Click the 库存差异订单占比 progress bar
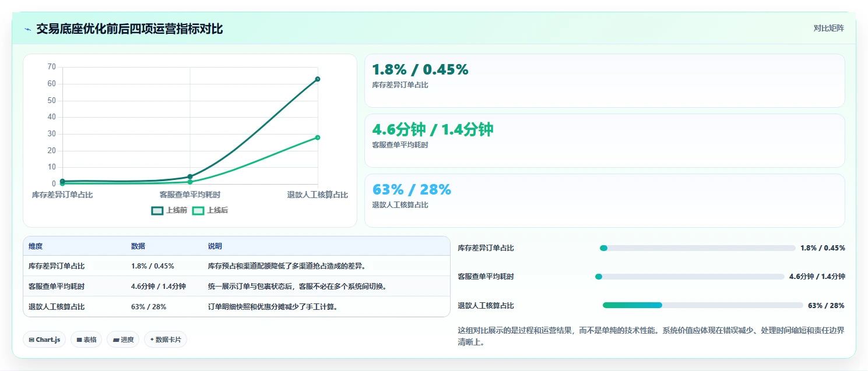This screenshot has width=868, height=371. [x=697, y=248]
